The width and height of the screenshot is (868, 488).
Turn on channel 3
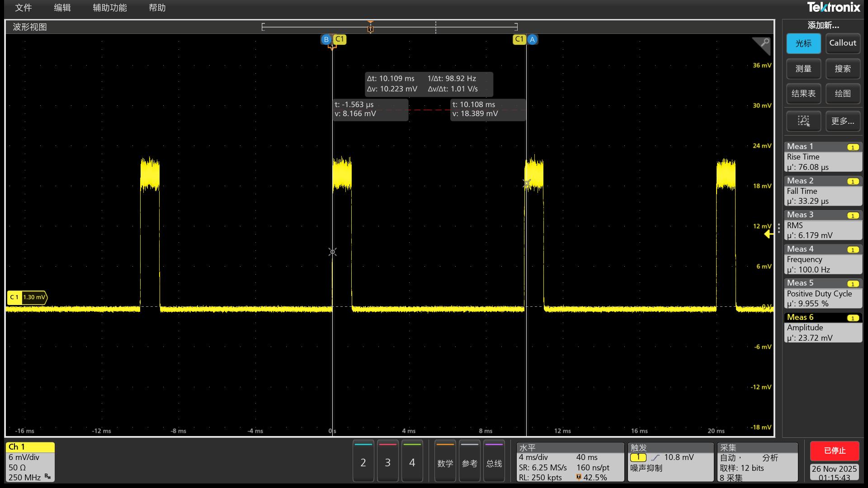coord(387,462)
